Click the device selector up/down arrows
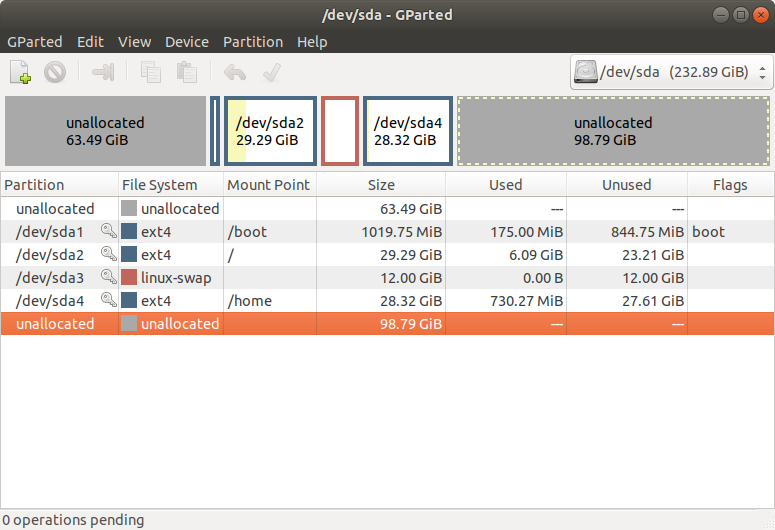 tap(762, 73)
